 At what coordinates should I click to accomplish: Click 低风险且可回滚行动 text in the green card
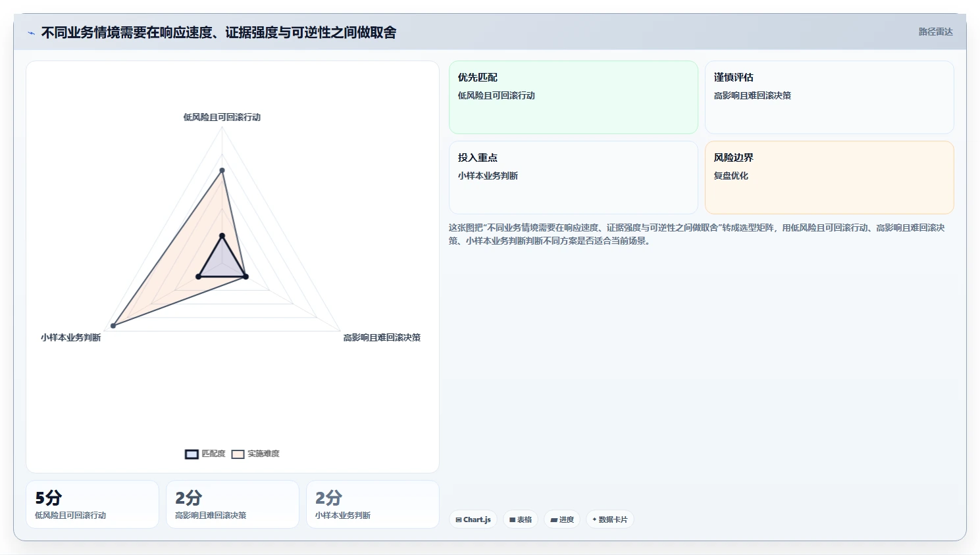tap(496, 95)
